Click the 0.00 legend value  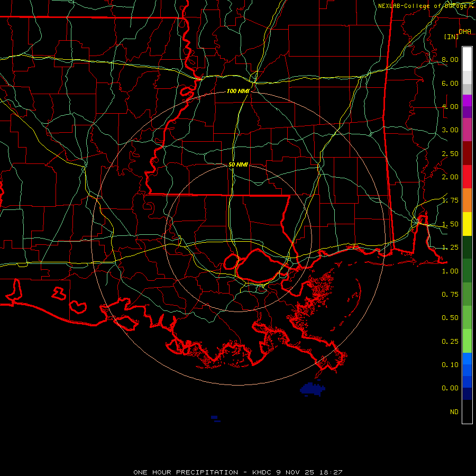point(450,388)
